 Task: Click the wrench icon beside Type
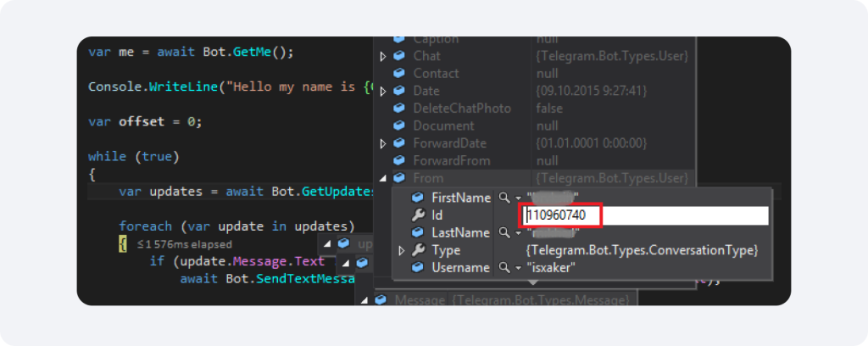(418, 250)
